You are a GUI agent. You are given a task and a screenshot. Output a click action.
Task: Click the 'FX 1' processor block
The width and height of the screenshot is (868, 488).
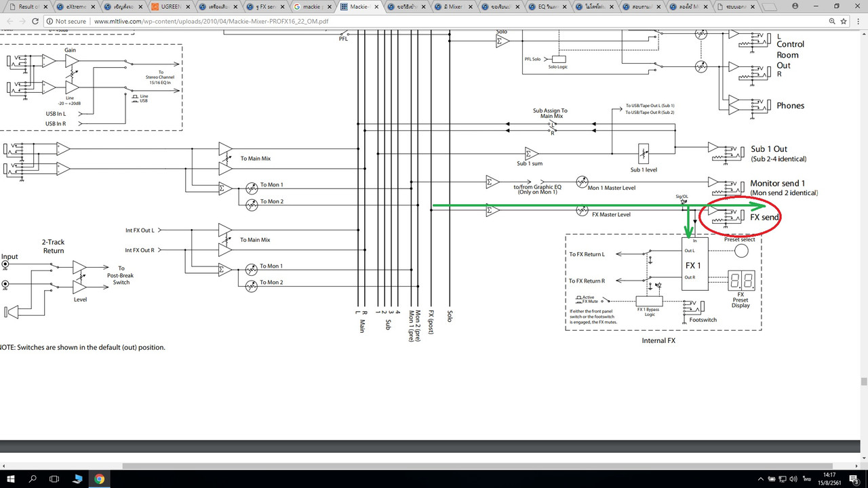694,264
